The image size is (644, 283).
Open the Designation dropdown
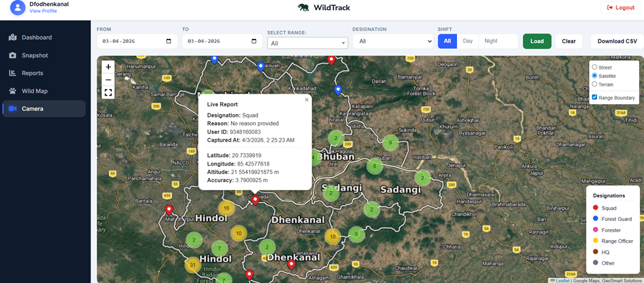393,41
